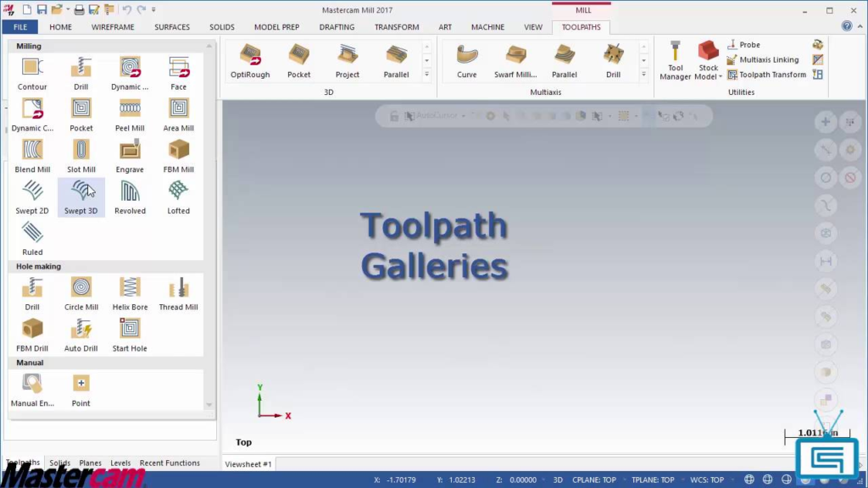Select the Start Hole toolpath
Screen dimensions: 868x488
pos(130,335)
